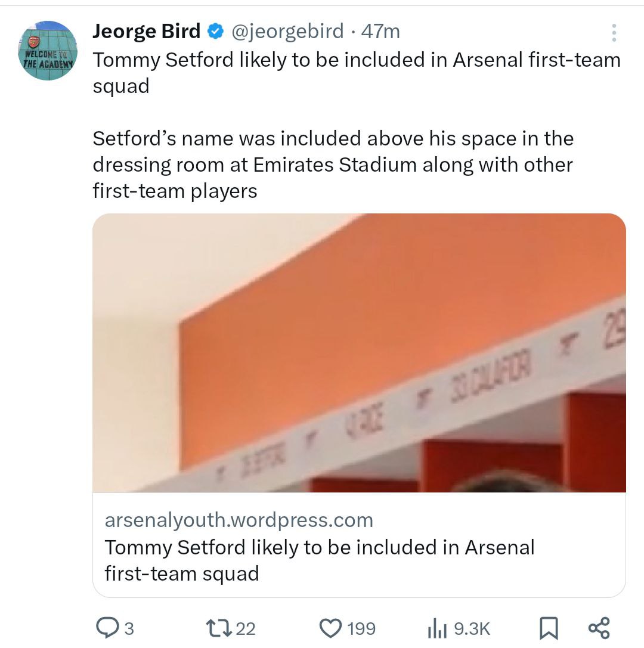644x648 pixels.
Task: Click the repost count 22
Action: [x=246, y=628]
